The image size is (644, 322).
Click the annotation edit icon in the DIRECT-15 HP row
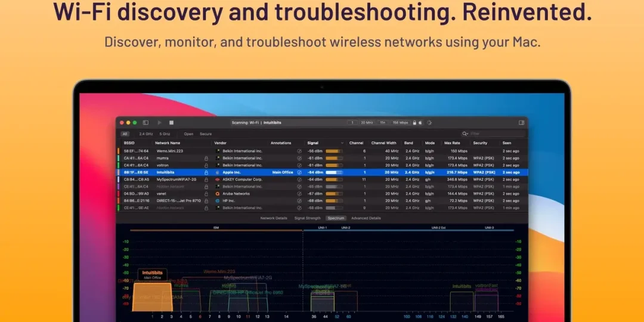(x=299, y=201)
